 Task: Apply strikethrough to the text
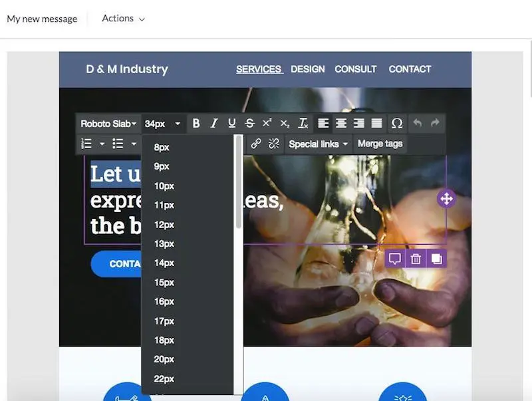tap(249, 123)
